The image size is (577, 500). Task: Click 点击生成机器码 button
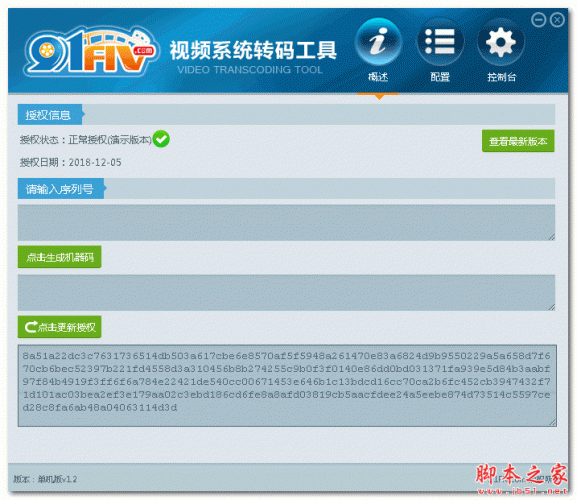(x=60, y=257)
